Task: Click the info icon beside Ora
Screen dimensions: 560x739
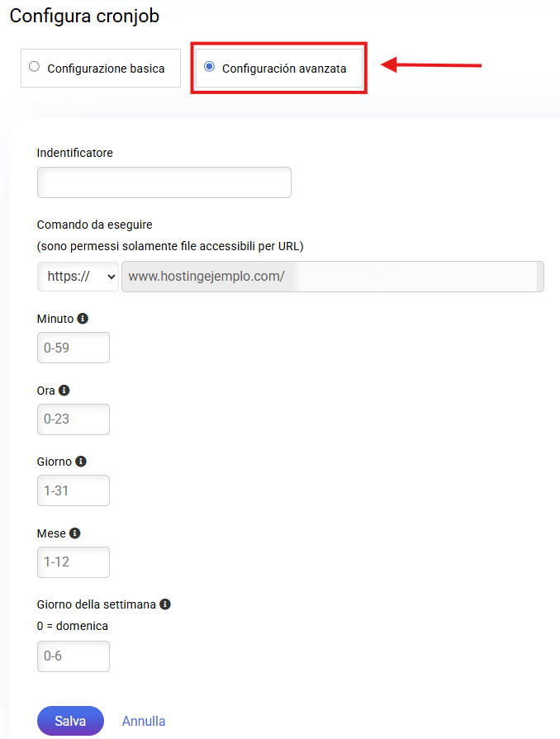Action: [64, 391]
